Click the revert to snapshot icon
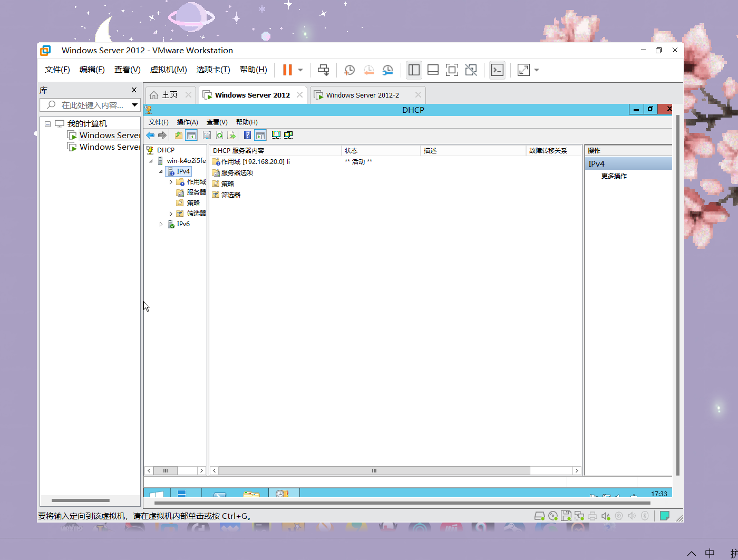738x560 pixels. [368, 70]
